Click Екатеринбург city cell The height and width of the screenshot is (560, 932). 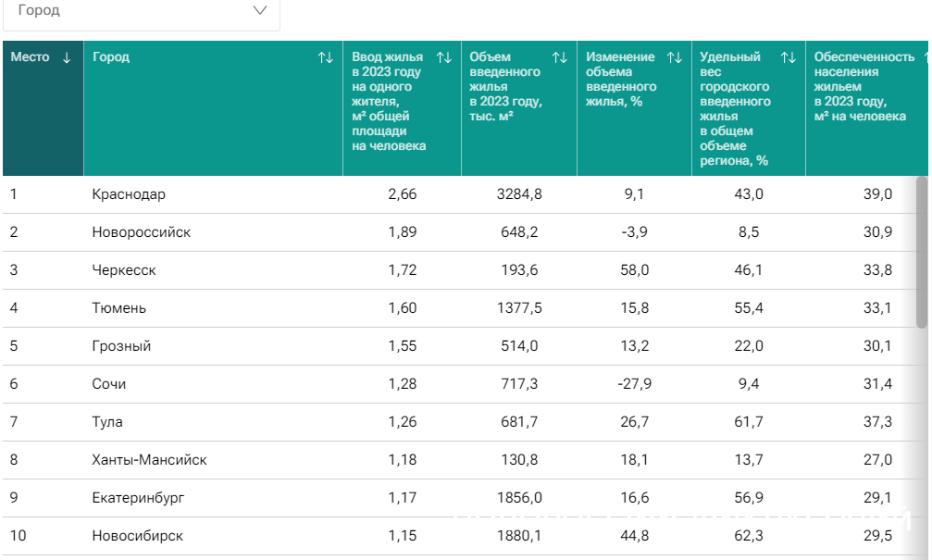tap(138, 498)
